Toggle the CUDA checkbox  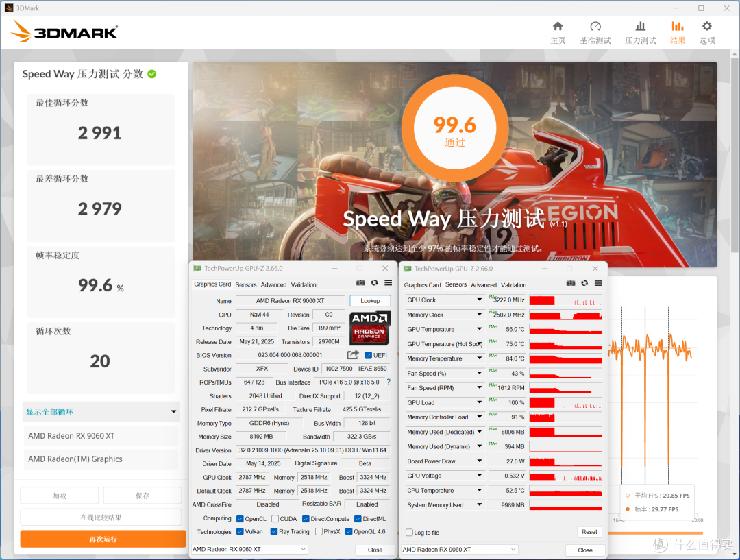(275, 519)
